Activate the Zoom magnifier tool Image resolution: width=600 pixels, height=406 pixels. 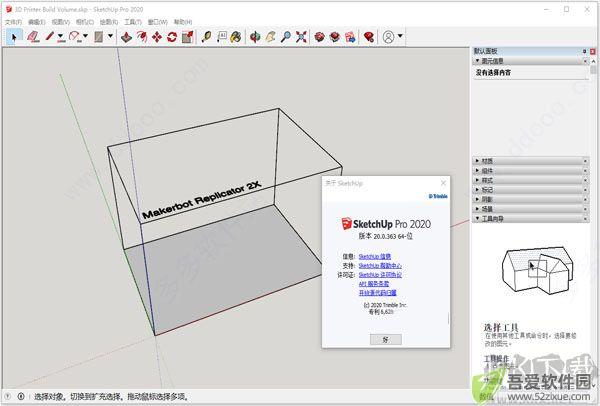pos(285,37)
